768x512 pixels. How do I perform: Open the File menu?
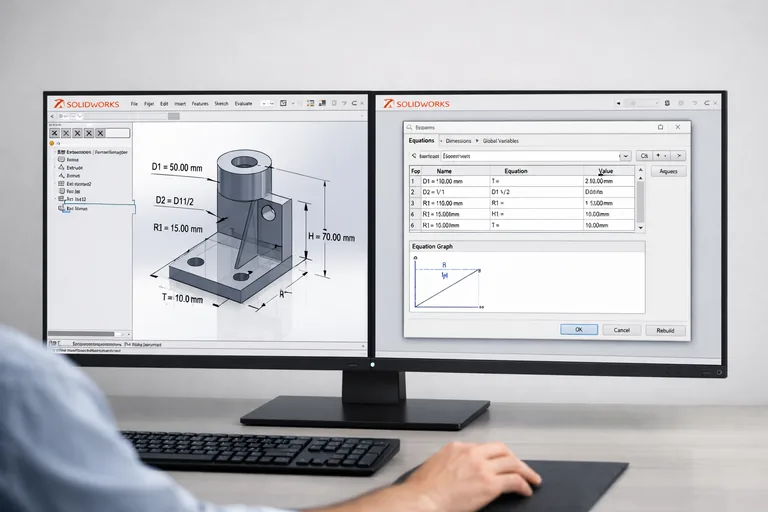coord(134,104)
